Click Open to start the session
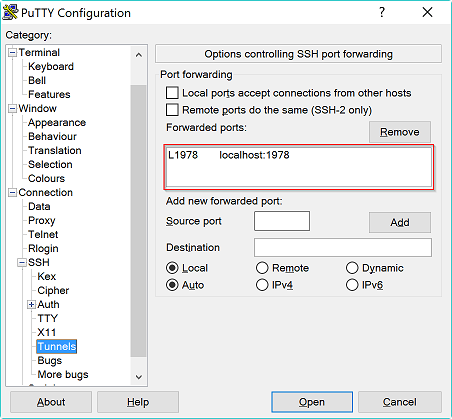Viewport: 452px width, 419px height. pyautogui.click(x=312, y=402)
